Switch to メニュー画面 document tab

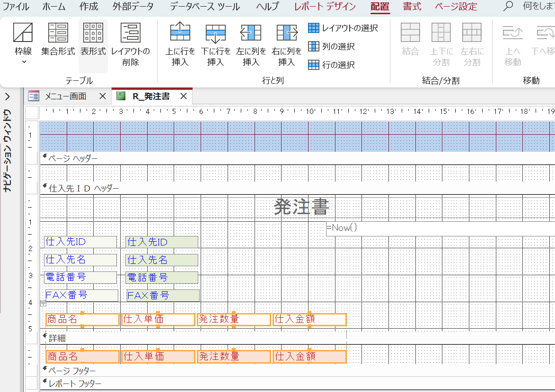pyautogui.click(x=65, y=96)
